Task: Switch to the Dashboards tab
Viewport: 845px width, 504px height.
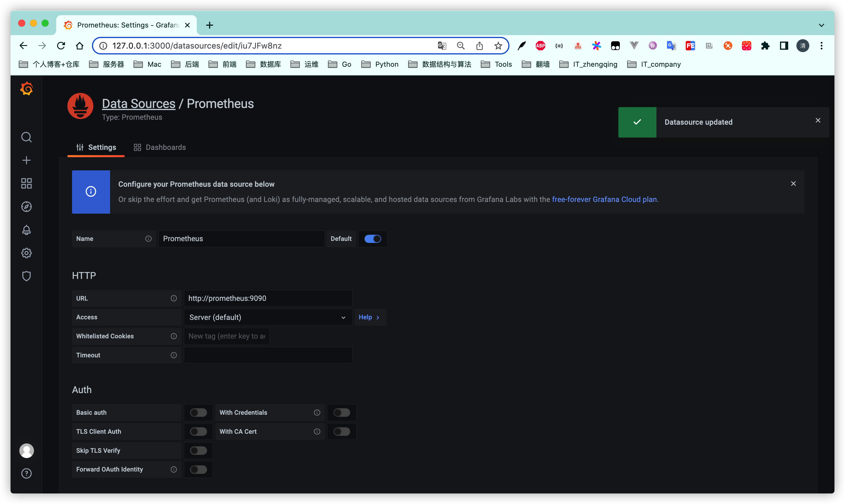Action: [160, 148]
